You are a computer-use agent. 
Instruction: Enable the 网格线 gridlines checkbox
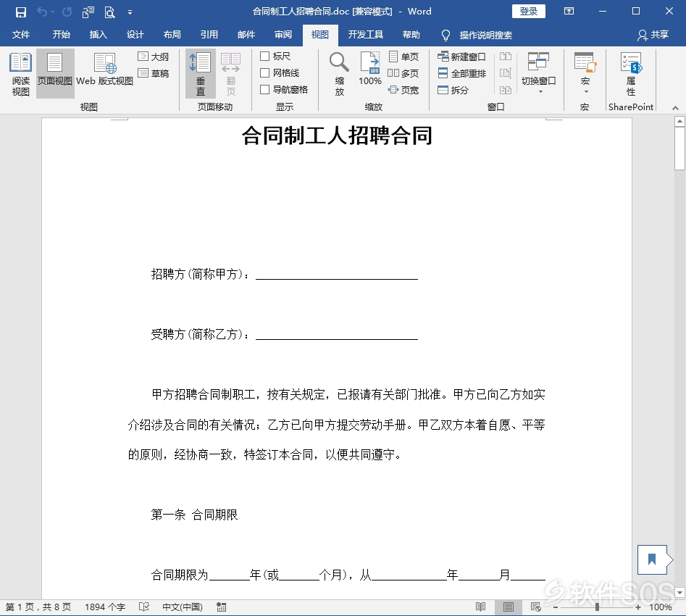(x=264, y=72)
